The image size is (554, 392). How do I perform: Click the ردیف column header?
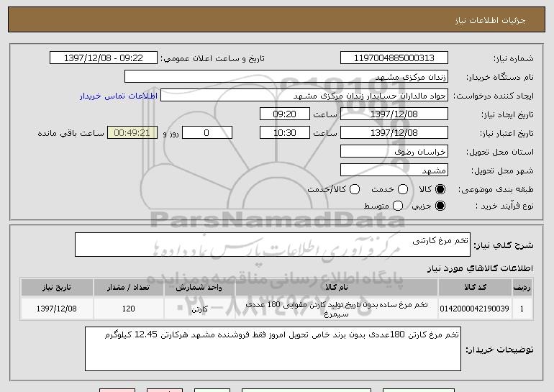(x=522, y=288)
